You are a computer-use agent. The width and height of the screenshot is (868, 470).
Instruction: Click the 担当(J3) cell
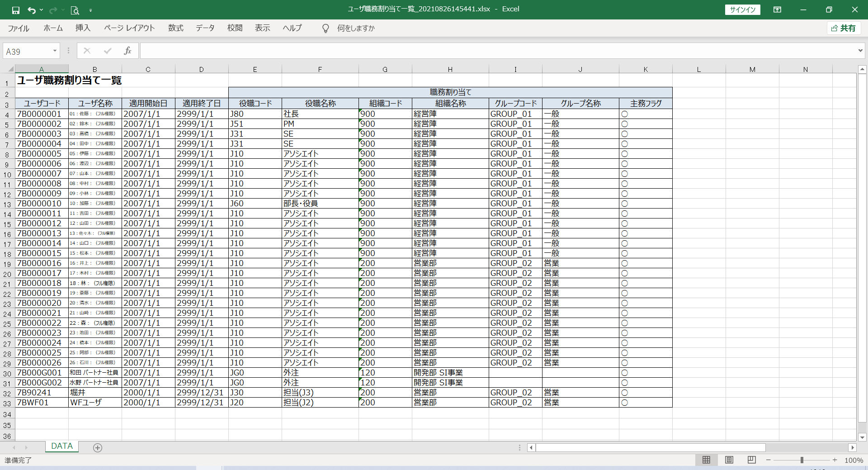[x=320, y=393]
